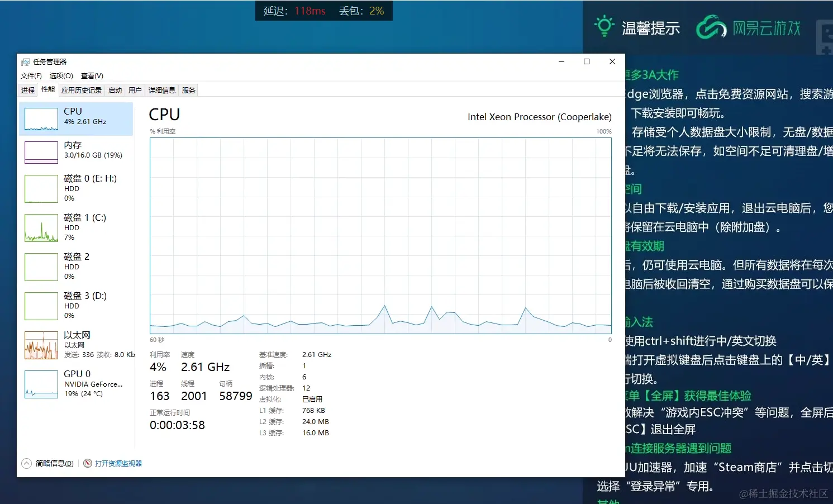This screenshot has height=504, width=833.
Task: Open the 查看(V) menu
Action: (x=92, y=76)
